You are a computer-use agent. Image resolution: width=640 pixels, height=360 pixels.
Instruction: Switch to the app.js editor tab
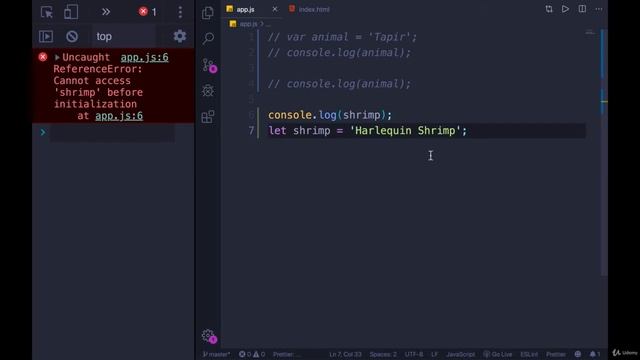[x=246, y=9]
